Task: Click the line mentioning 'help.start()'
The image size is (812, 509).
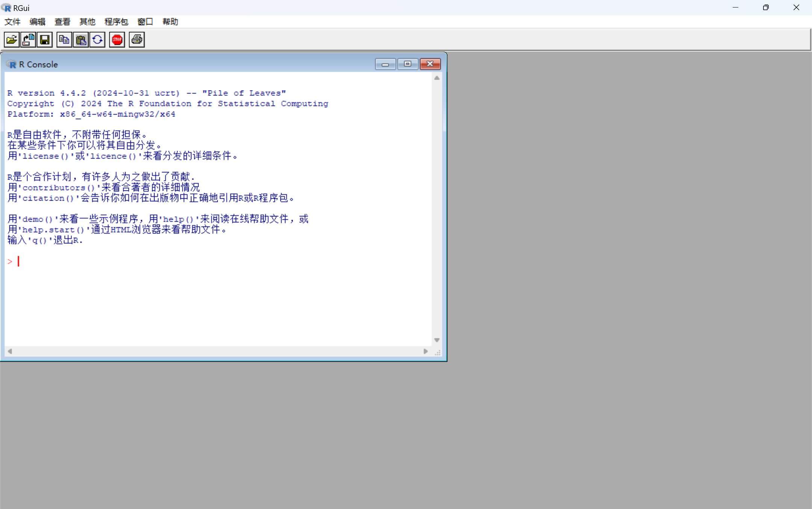Action: point(117,229)
